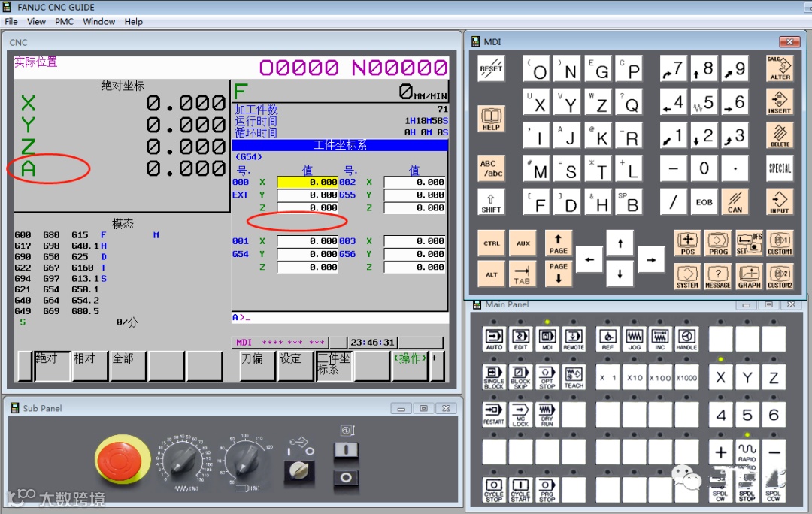Open the Window menu
The image size is (812, 514).
click(99, 21)
